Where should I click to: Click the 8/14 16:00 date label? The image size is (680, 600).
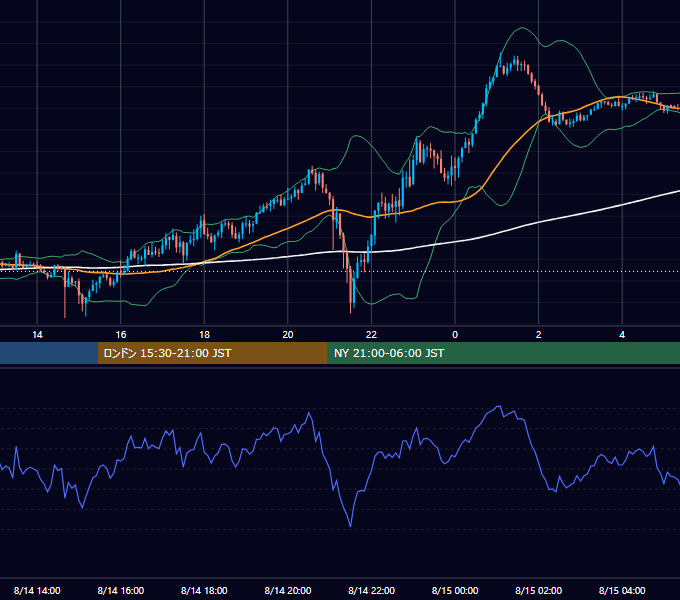[121, 590]
